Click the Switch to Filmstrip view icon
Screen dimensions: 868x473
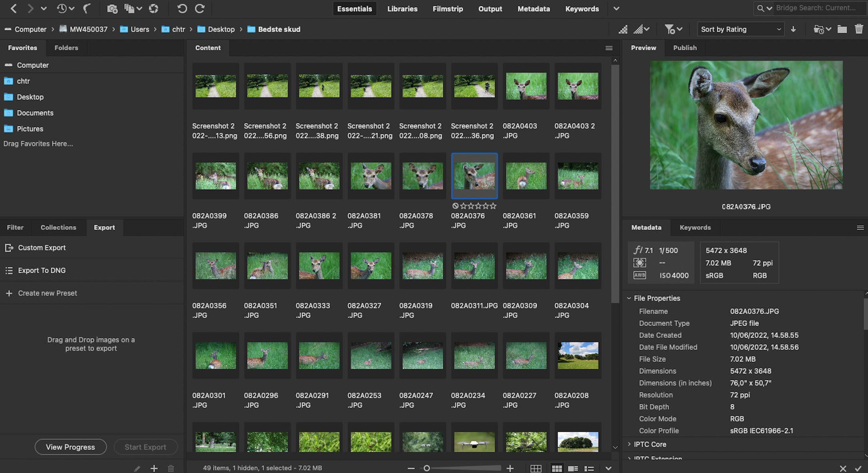pyautogui.click(x=448, y=8)
